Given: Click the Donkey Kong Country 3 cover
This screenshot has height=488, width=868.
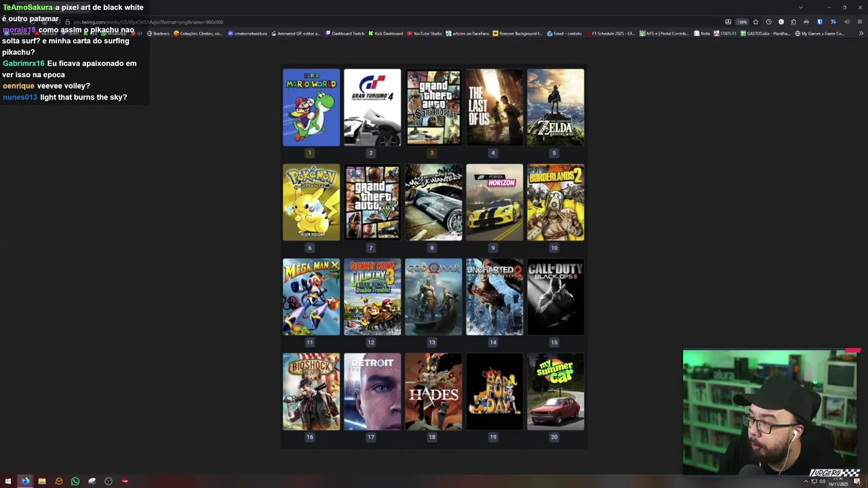Looking at the screenshot, I should (x=372, y=297).
